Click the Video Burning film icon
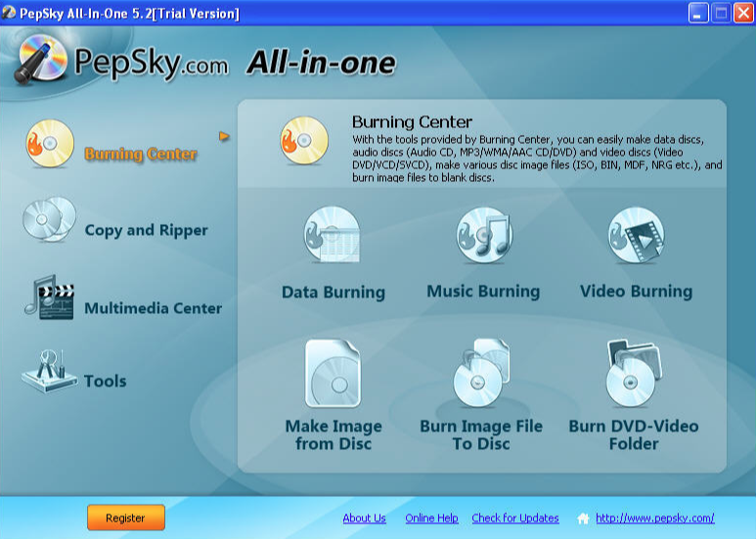 pyautogui.click(x=636, y=235)
